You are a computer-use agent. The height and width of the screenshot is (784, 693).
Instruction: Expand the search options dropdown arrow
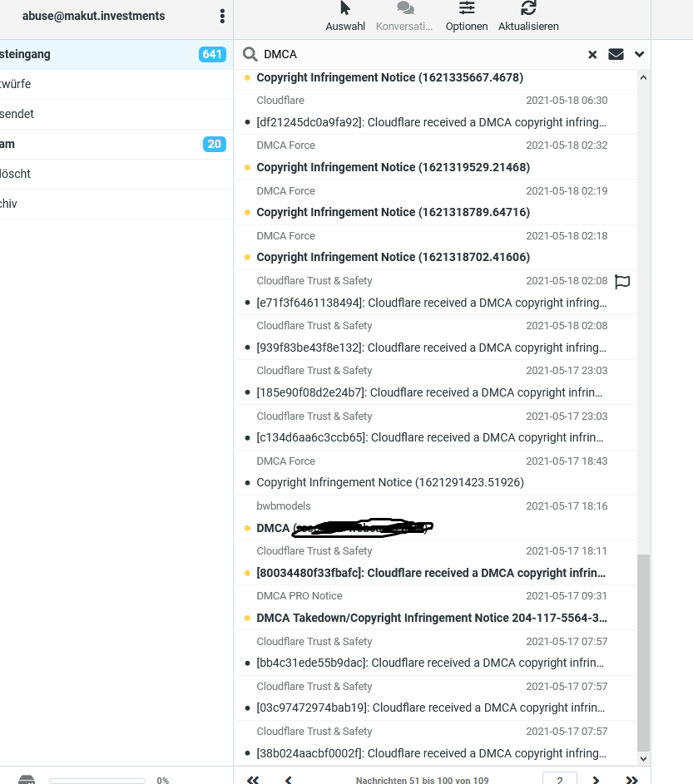[639, 54]
